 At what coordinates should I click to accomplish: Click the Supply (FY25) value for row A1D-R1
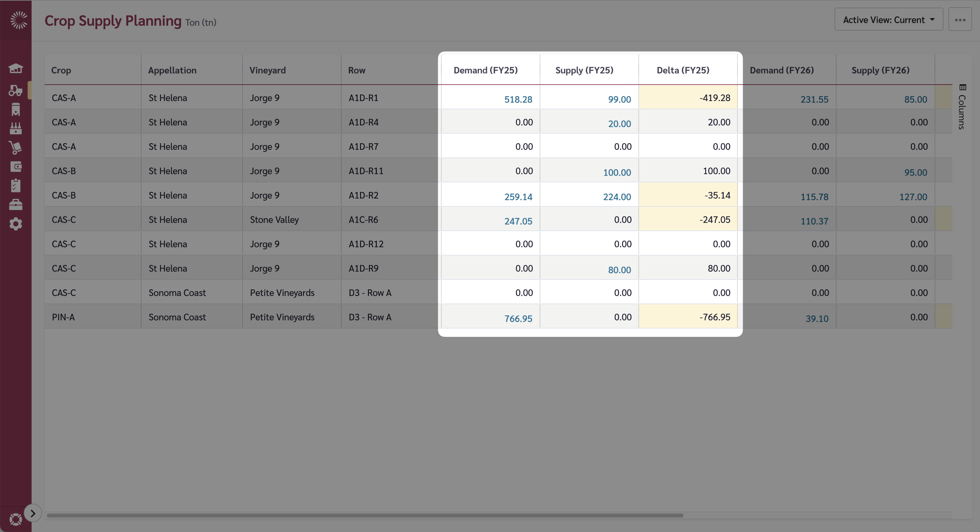tap(619, 99)
